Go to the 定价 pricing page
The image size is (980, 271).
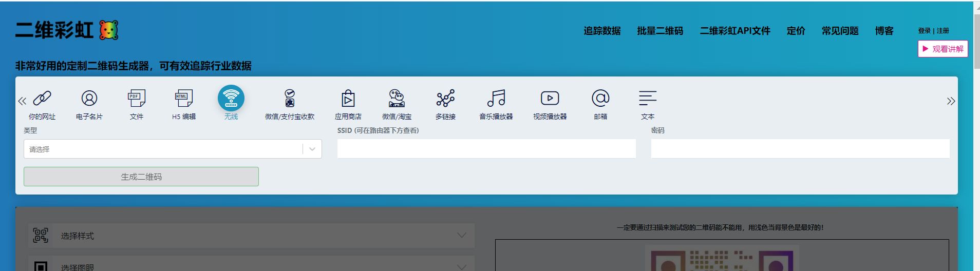click(796, 31)
